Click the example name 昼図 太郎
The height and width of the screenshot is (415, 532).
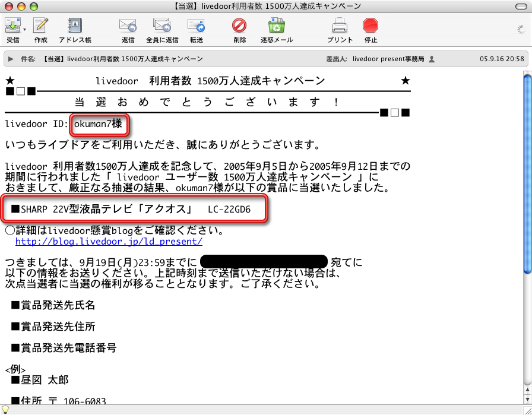pos(45,380)
